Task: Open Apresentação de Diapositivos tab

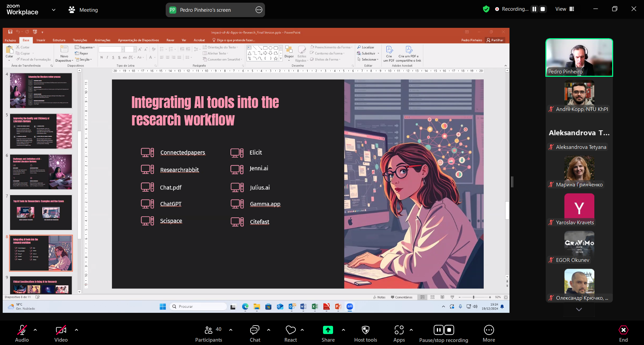Action: tap(138, 40)
